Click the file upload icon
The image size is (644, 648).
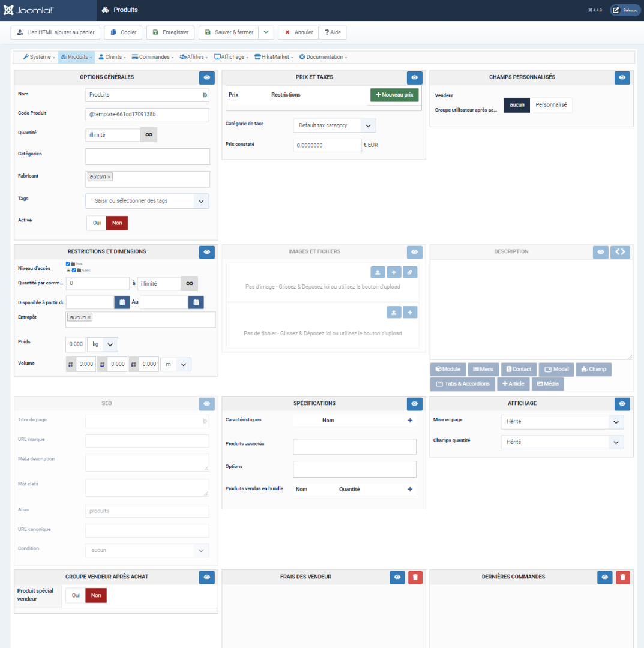tap(394, 313)
